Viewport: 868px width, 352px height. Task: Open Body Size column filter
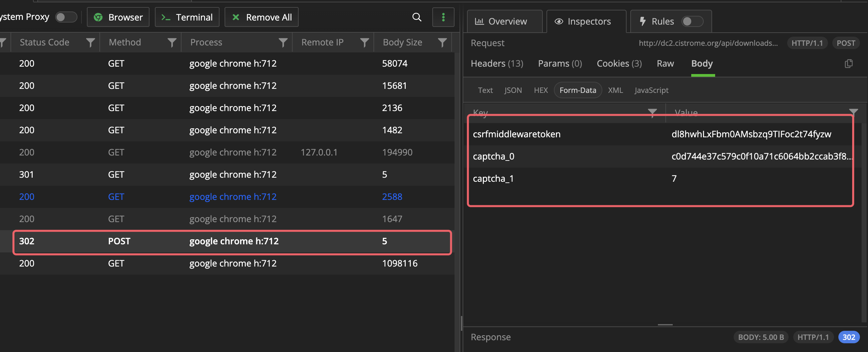coord(442,42)
